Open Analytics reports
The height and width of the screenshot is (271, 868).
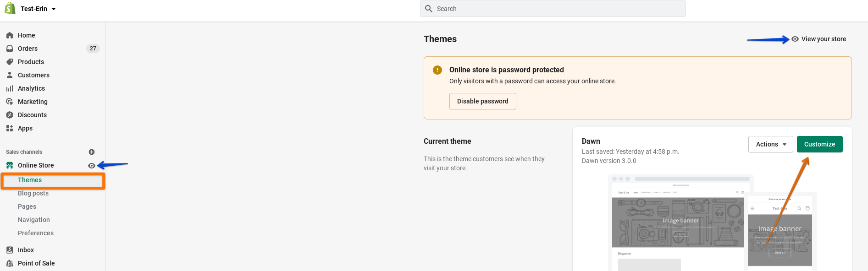point(31,88)
